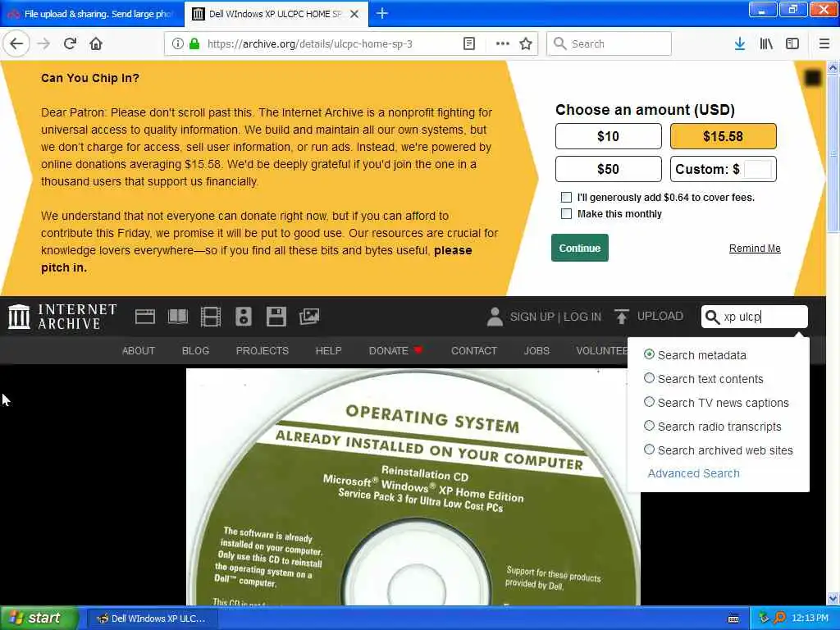
Task: Select the Dell Windows XP taskbar button
Action: pos(152,619)
